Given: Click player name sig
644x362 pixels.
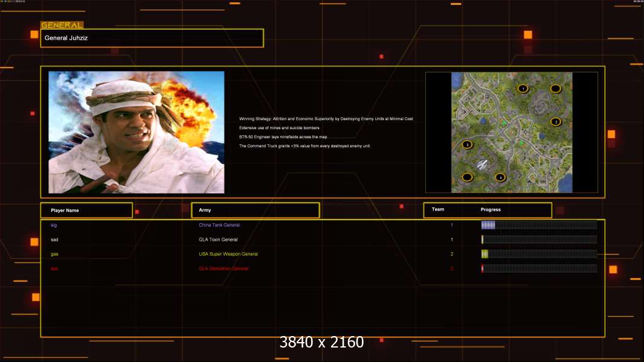Looking at the screenshot, I should pos(54,225).
